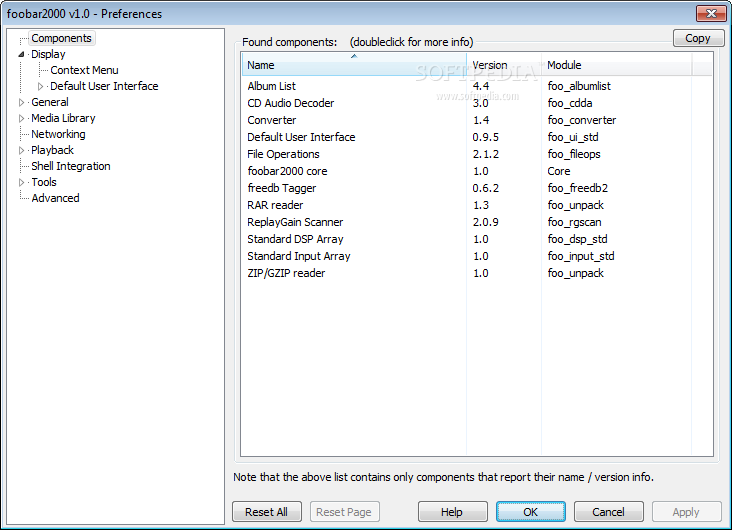Click the Copy button
The width and height of the screenshot is (732, 530).
[x=698, y=38]
